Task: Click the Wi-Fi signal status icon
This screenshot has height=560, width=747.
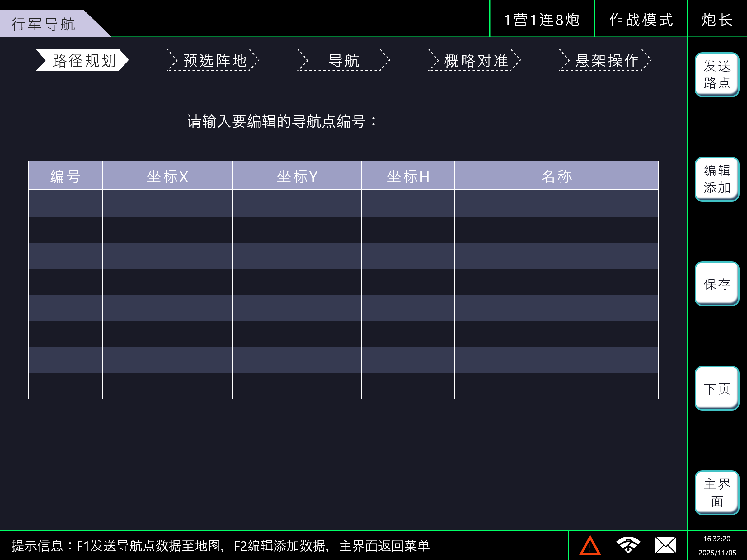Action: tap(628, 545)
